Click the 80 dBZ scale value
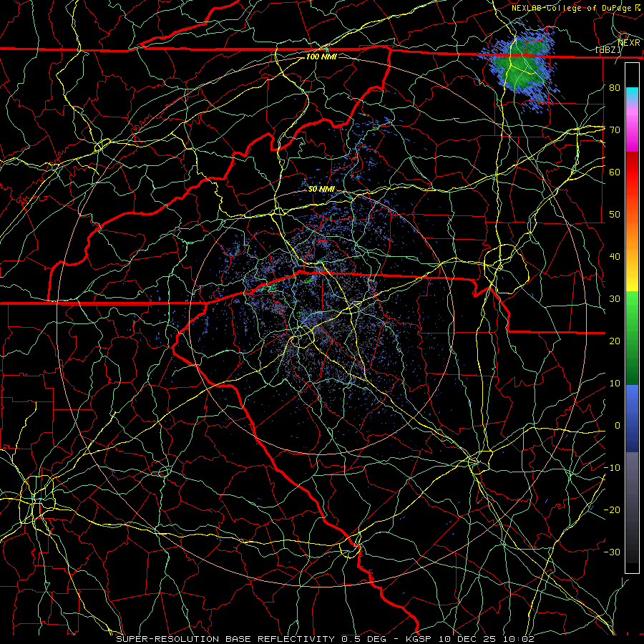Image resolution: width=644 pixels, height=644 pixels. tap(615, 87)
